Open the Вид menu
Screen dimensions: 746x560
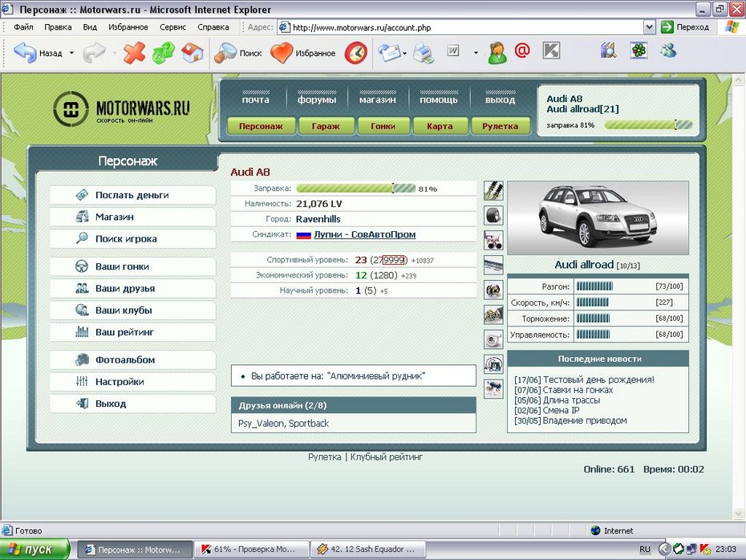click(x=90, y=27)
